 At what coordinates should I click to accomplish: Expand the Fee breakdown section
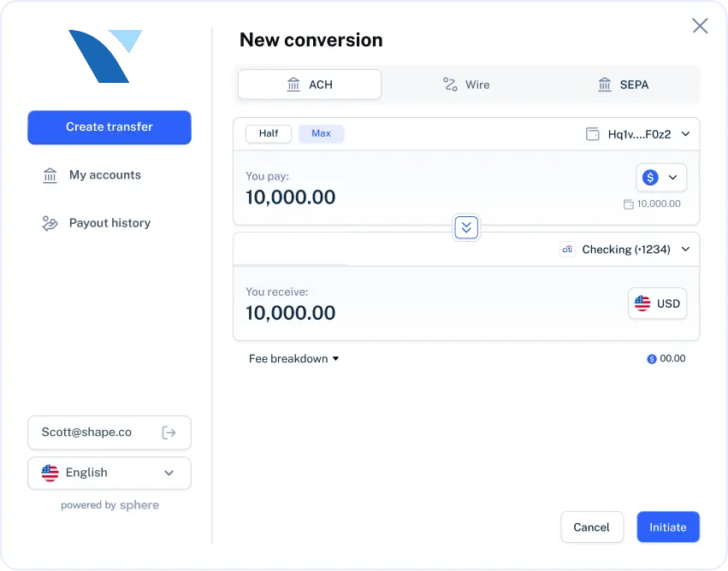(x=294, y=358)
